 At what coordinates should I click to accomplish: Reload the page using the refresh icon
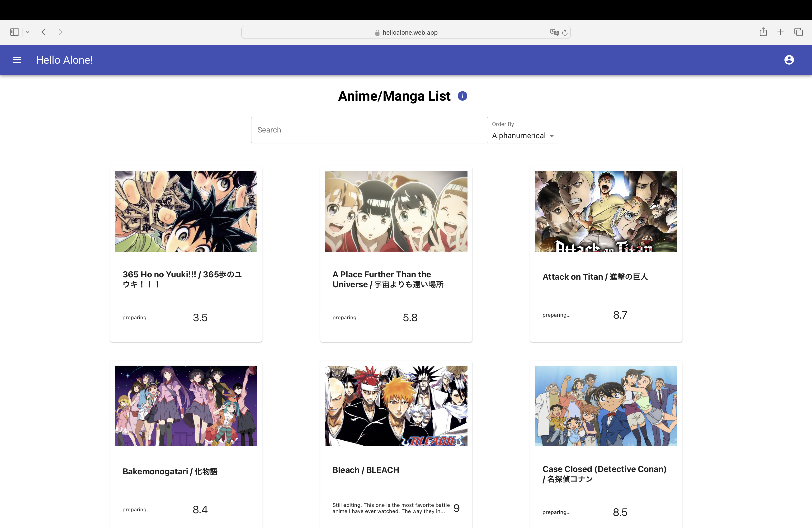tap(565, 32)
